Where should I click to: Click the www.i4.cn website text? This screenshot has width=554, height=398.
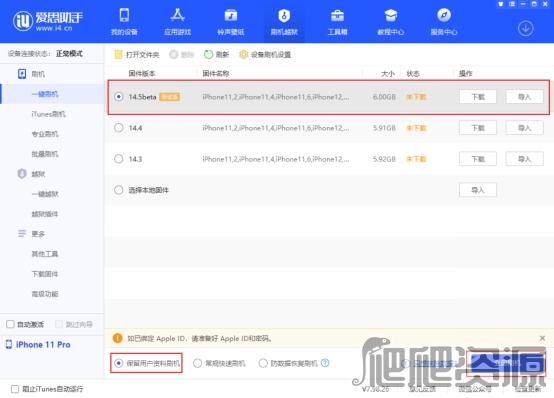(x=54, y=28)
